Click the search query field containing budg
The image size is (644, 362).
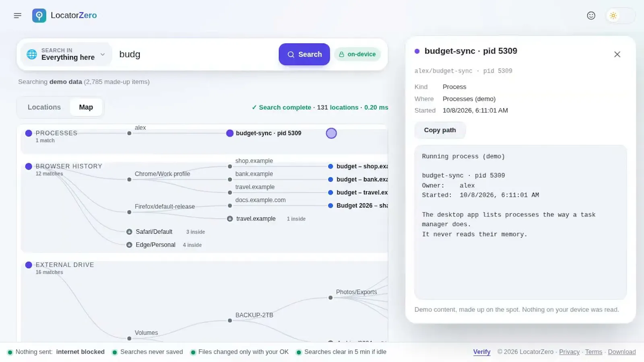click(x=195, y=54)
